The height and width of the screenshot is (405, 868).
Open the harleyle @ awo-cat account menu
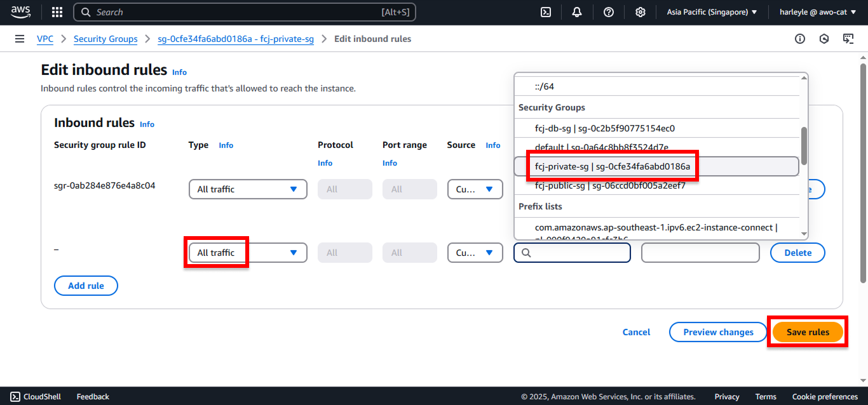point(817,12)
